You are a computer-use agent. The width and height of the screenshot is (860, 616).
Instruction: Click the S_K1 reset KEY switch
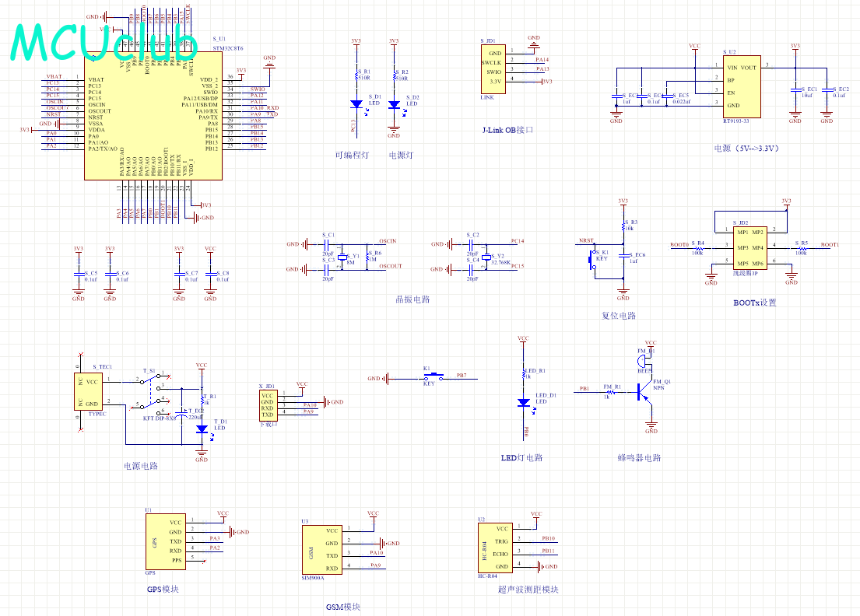(x=591, y=259)
